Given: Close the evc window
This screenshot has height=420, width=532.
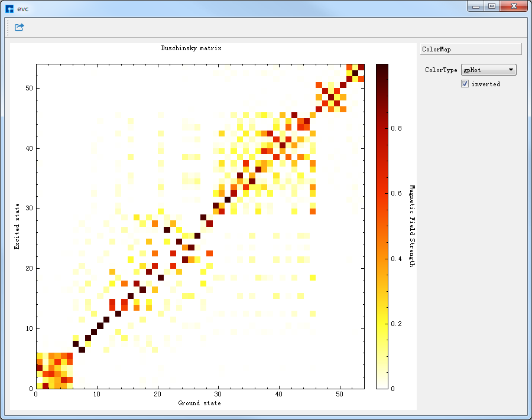Looking at the screenshot, I should coord(512,6).
